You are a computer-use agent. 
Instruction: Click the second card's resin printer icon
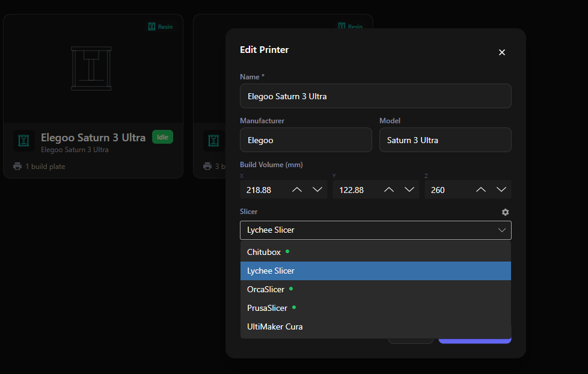[214, 141]
